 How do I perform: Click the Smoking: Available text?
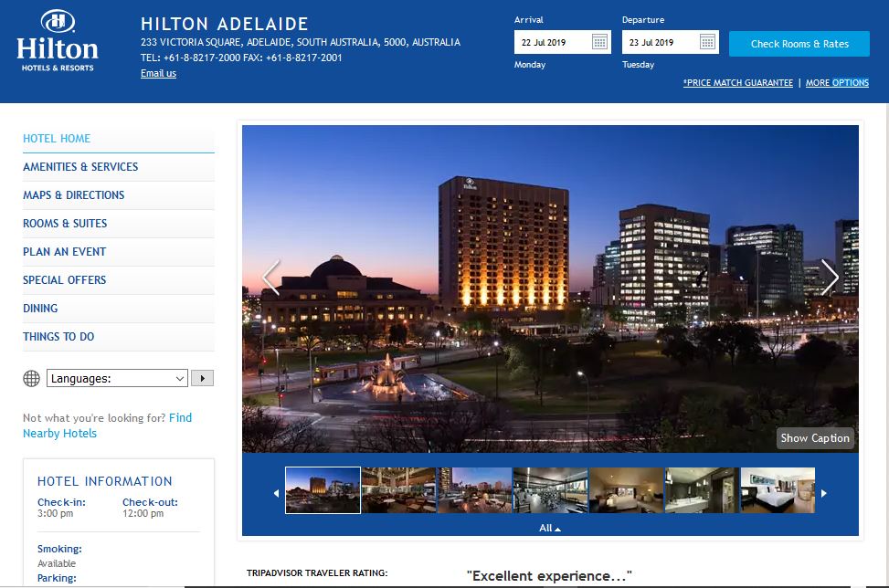(59, 556)
